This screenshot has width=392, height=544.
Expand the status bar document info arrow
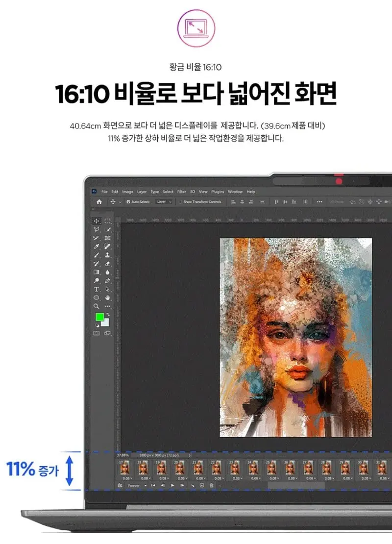(x=190, y=455)
